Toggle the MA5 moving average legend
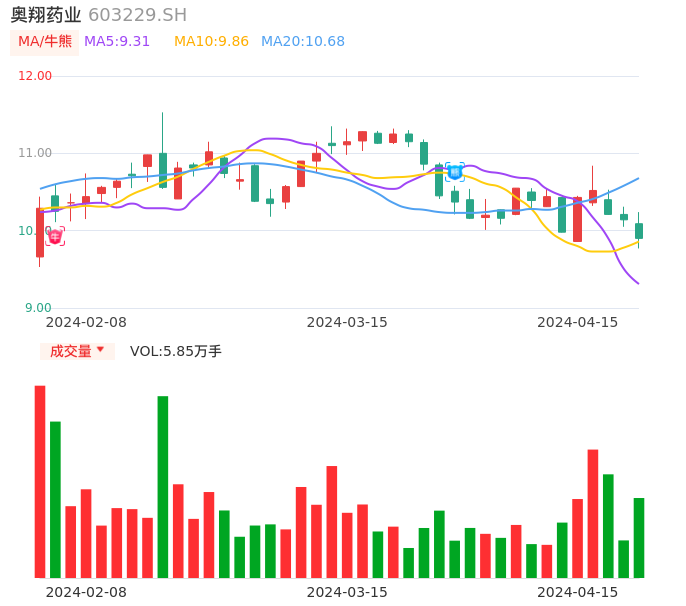 click(117, 42)
